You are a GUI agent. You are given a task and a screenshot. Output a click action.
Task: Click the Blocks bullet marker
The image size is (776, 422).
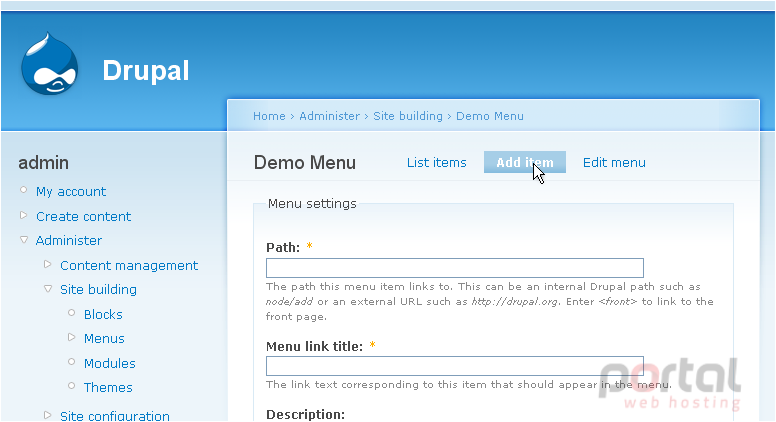[x=72, y=313]
